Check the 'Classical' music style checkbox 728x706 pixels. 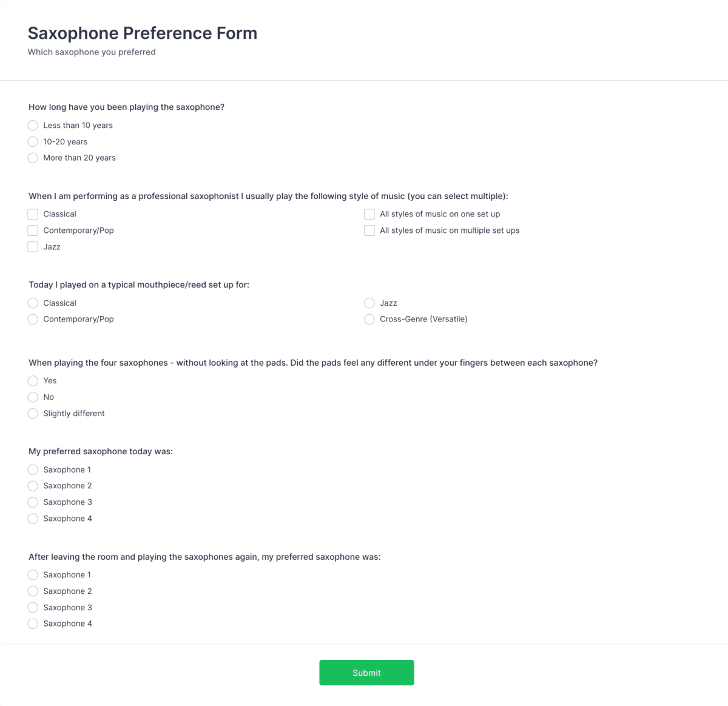(33, 214)
